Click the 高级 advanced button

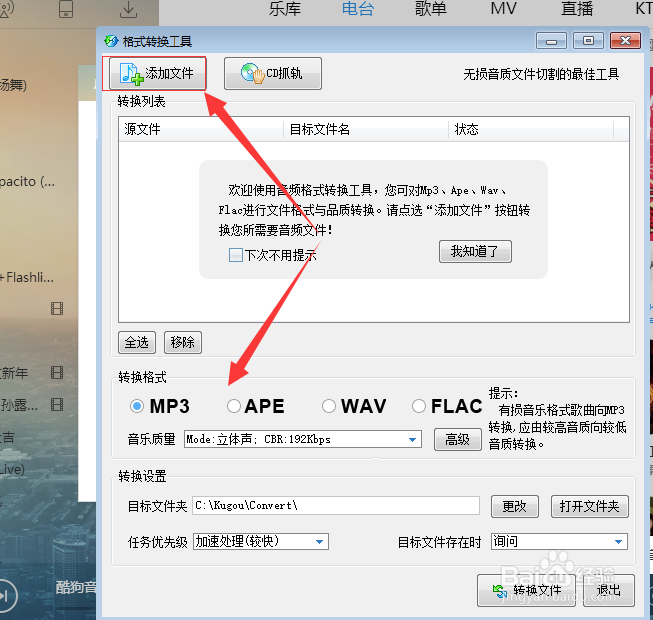click(458, 439)
